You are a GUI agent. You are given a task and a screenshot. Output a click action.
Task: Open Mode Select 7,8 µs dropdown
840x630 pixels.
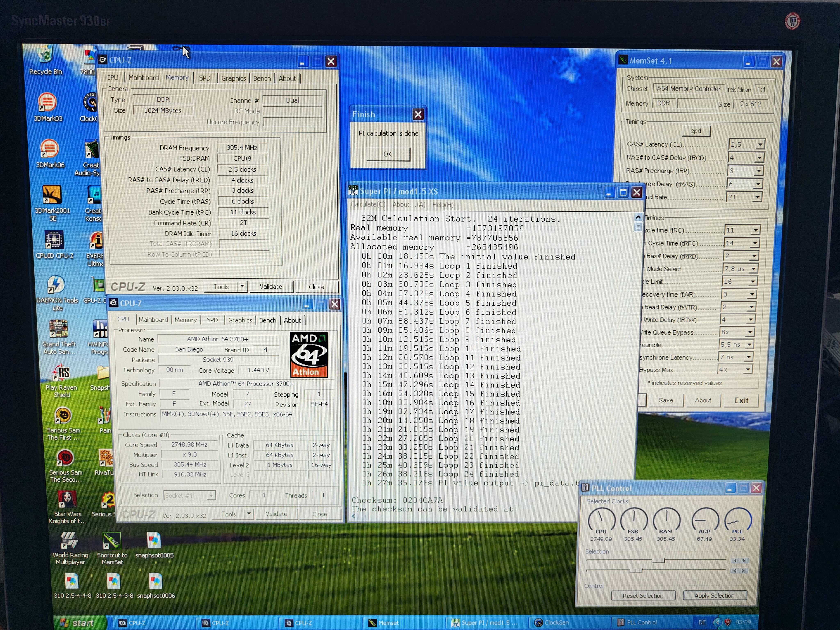coord(753,269)
